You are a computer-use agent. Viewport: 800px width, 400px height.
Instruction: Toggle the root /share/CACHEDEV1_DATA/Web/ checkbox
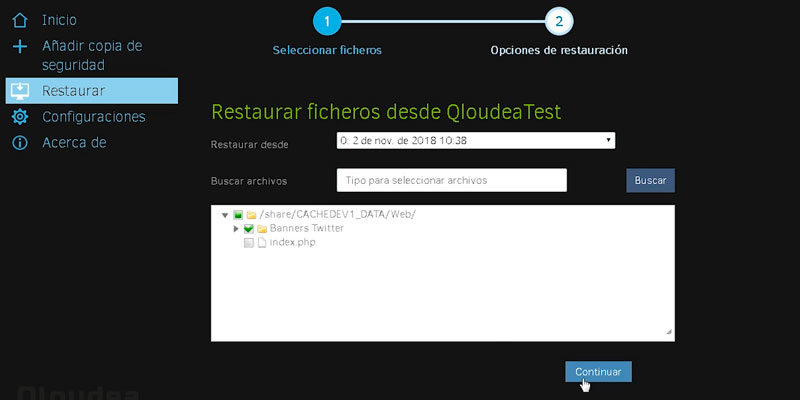pyautogui.click(x=238, y=215)
